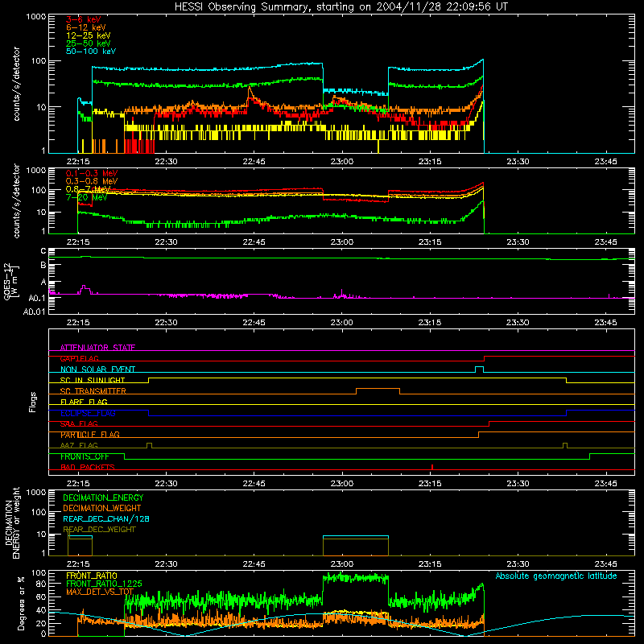Select the SC_TRANSMITTER flag label
Screen dimensions: 644x644
(x=93, y=391)
